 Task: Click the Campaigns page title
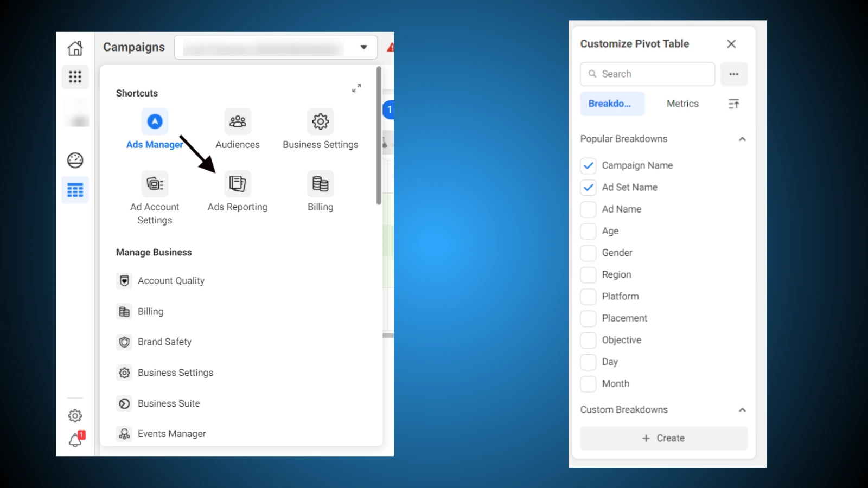[134, 47]
